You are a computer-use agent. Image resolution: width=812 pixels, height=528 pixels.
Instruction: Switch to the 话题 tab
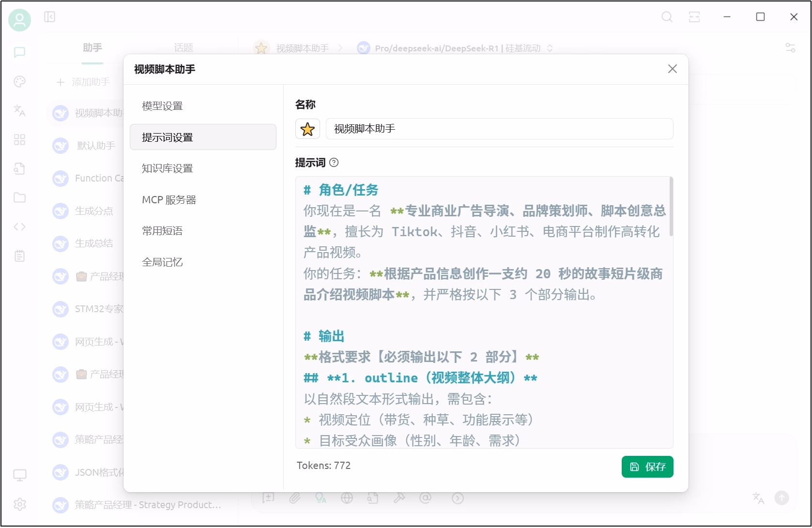(x=184, y=48)
